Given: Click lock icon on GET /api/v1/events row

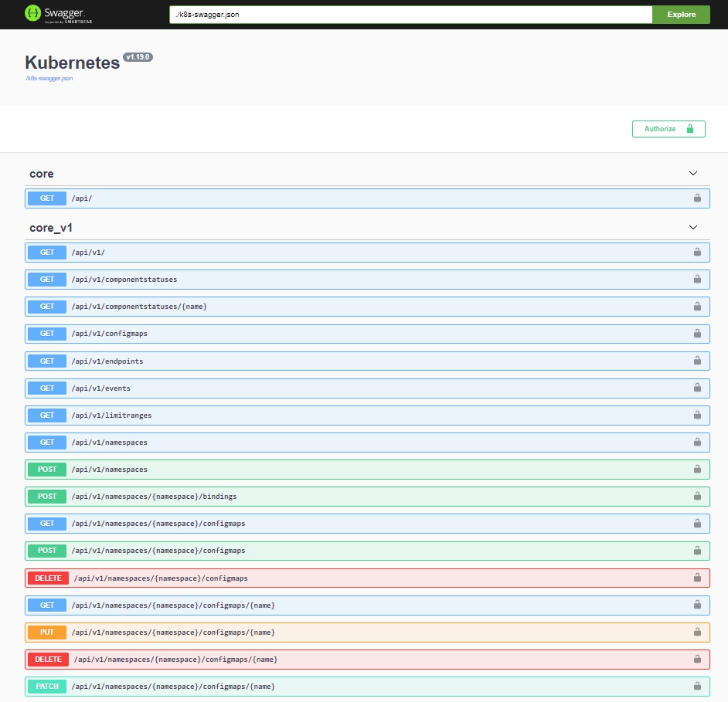Looking at the screenshot, I should coord(697,388).
